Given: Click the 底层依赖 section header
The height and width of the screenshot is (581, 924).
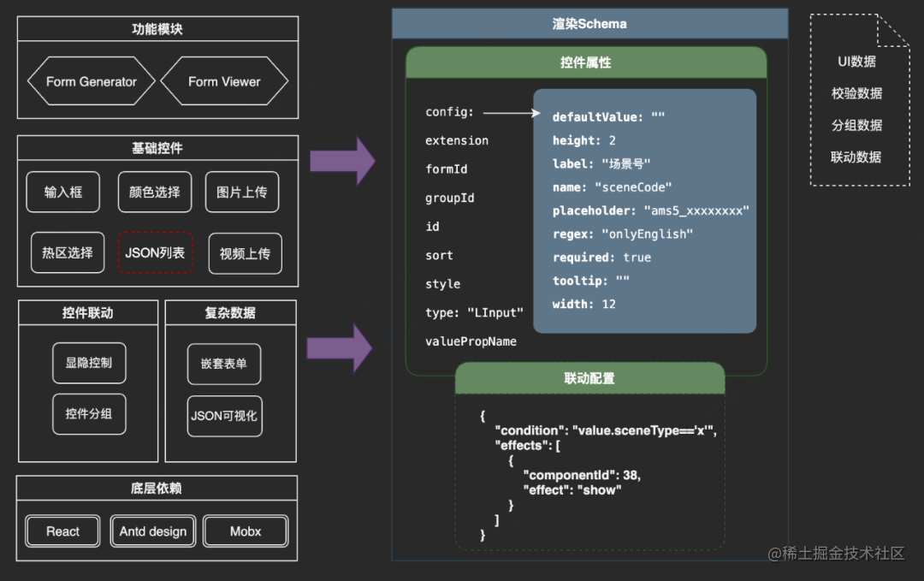Looking at the screenshot, I should point(157,489).
